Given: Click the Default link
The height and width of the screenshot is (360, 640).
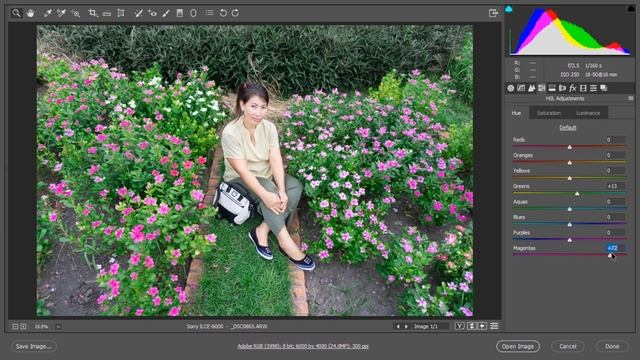Looking at the screenshot, I should [x=567, y=128].
